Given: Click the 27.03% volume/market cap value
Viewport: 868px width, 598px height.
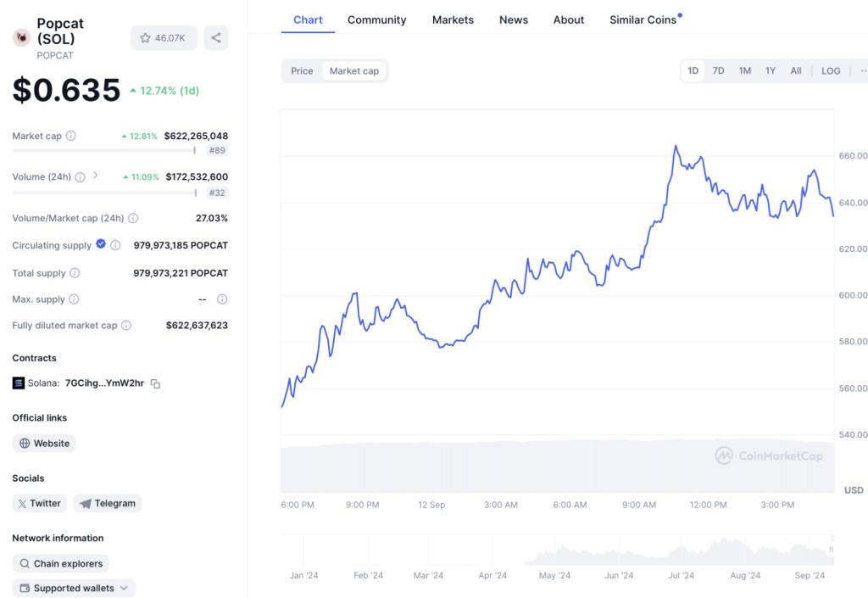Looking at the screenshot, I should 211,218.
